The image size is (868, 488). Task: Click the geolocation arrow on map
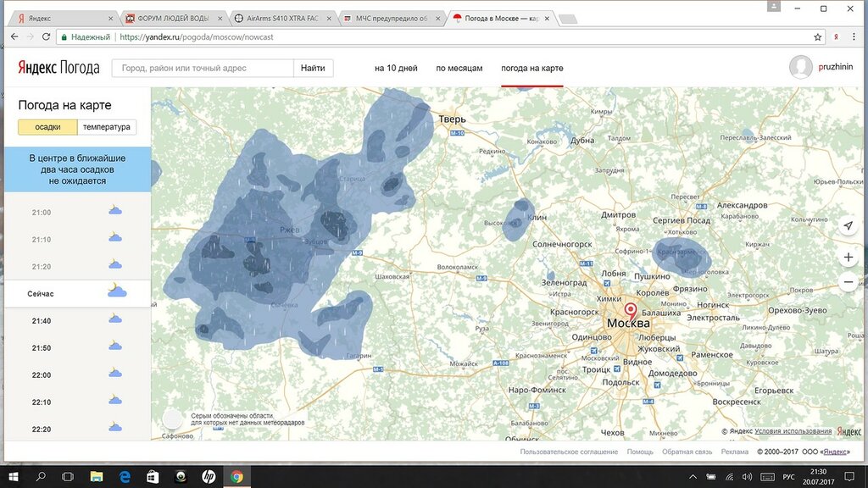tap(849, 225)
